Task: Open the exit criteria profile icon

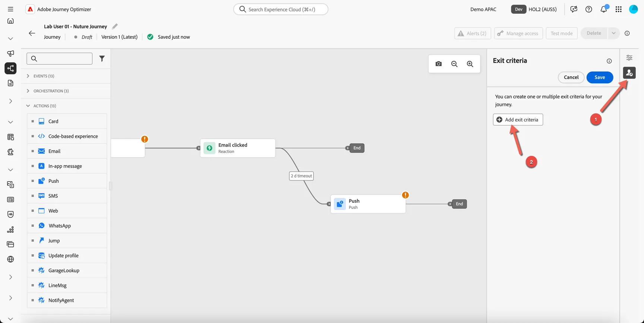Action: pos(629,73)
